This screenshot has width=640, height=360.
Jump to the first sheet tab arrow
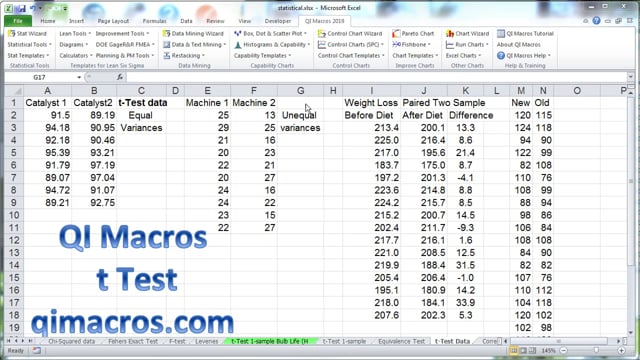click(x=9, y=341)
